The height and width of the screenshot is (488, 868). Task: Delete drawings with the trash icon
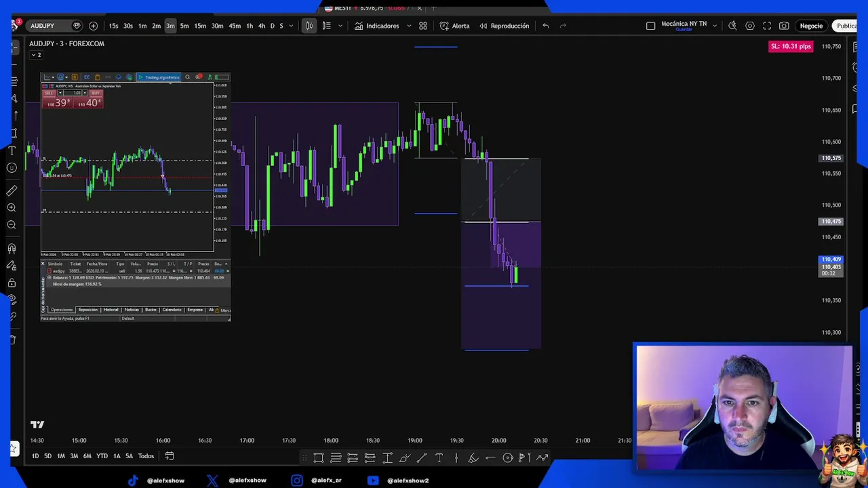pyautogui.click(x=12, y=340)
